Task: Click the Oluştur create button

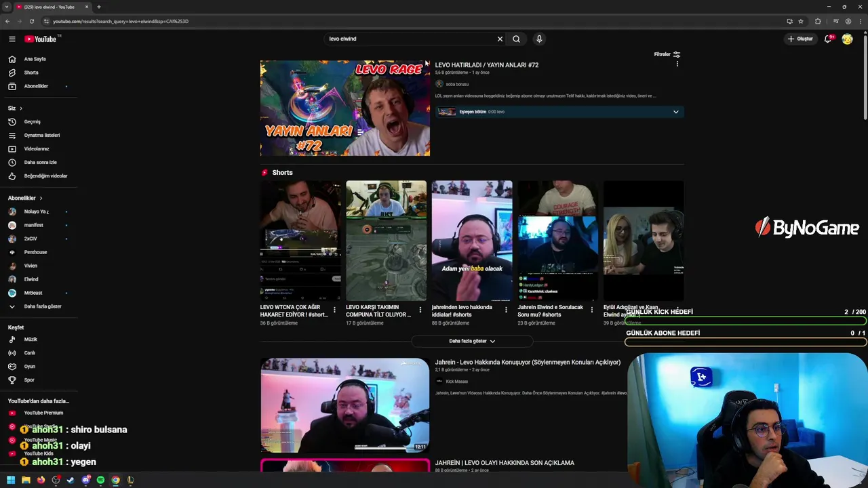Action: click(x=800, y=39)
